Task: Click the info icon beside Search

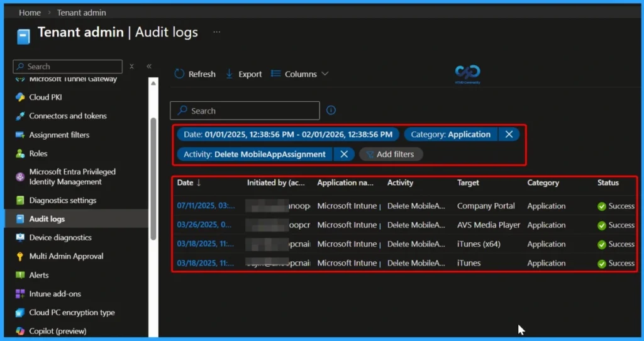Action: (x=331, y=110)
